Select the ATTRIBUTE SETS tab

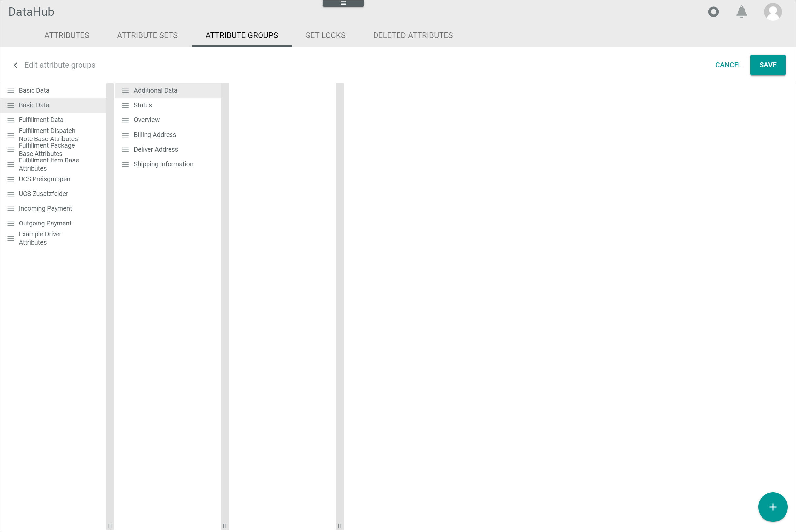click(147, 35)
